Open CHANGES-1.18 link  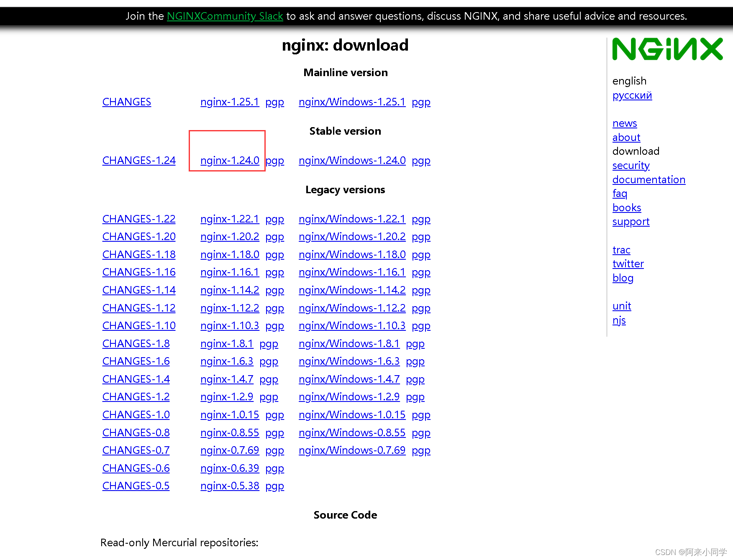click(139, 255)
